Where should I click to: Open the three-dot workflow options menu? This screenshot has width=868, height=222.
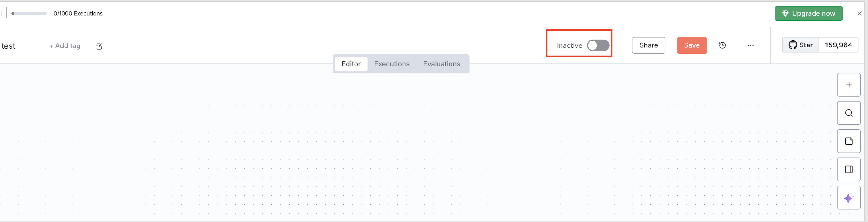[750, 45]
